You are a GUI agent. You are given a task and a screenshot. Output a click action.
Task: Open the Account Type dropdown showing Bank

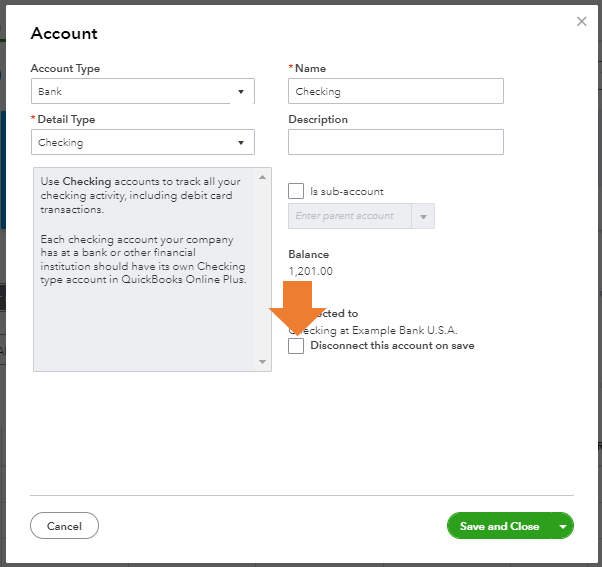pyautogui.click(x=142, y=92)
